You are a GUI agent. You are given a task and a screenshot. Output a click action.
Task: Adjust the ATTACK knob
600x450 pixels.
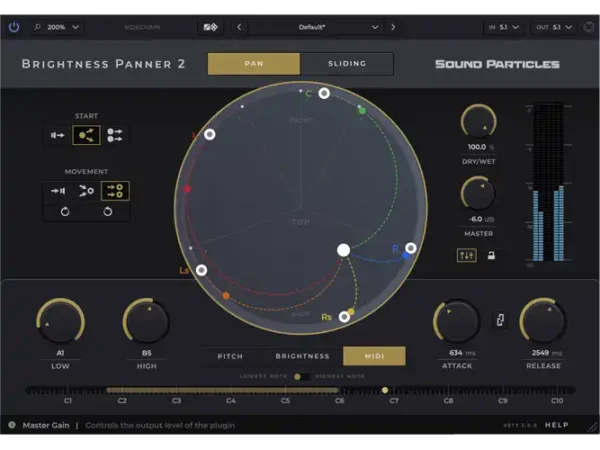coord(457,321)
